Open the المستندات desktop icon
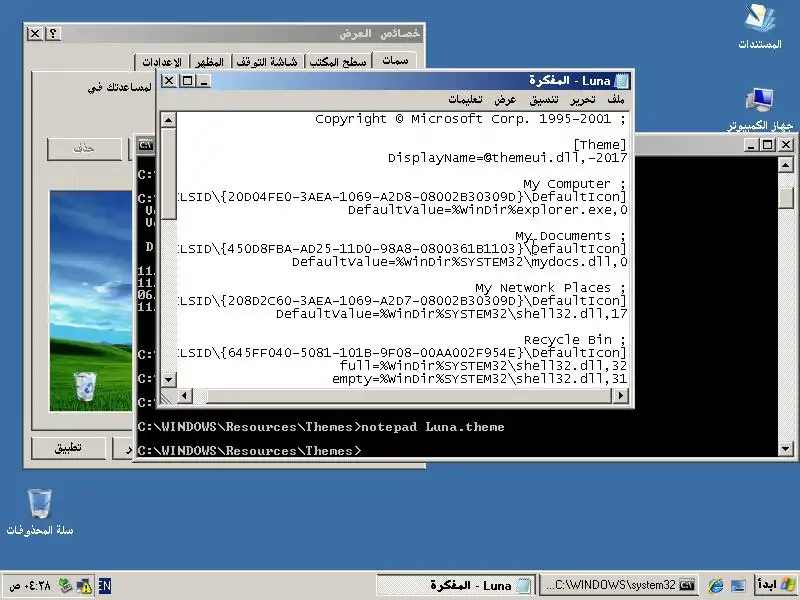This screenshot has height=600, width=800. [x=760, y=27]
